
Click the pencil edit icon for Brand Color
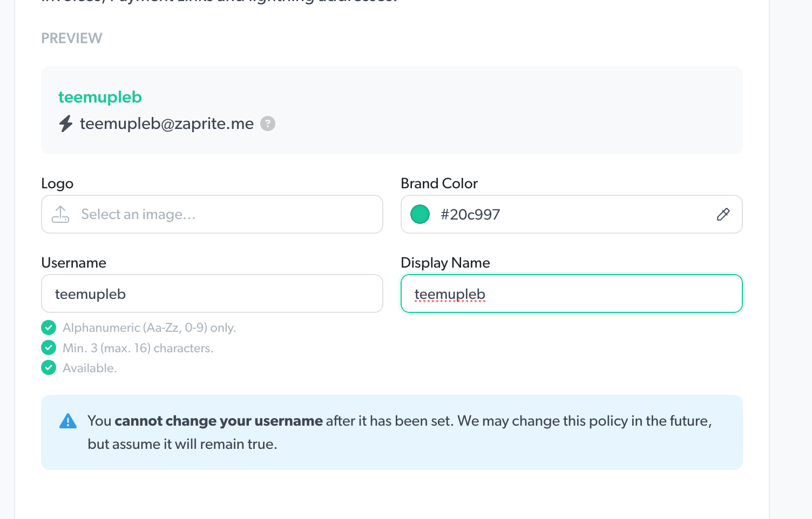click(723, 214)
